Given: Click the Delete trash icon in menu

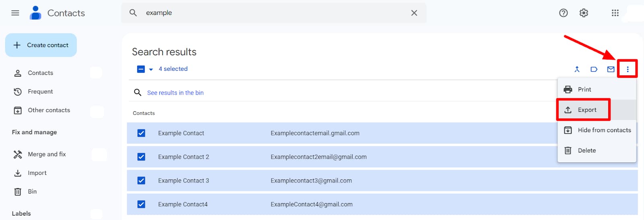Looking at the screenshot, I should pos(568,150).
